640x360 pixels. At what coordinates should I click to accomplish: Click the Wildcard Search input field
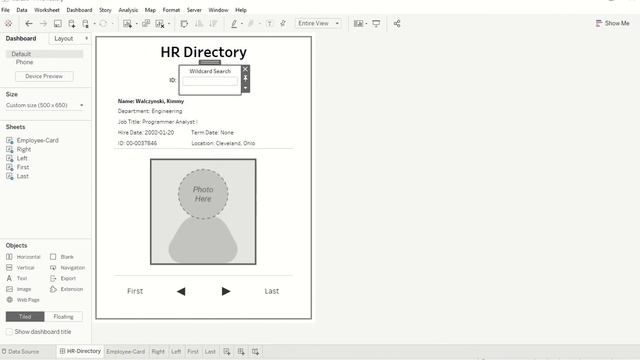point(210,81)
